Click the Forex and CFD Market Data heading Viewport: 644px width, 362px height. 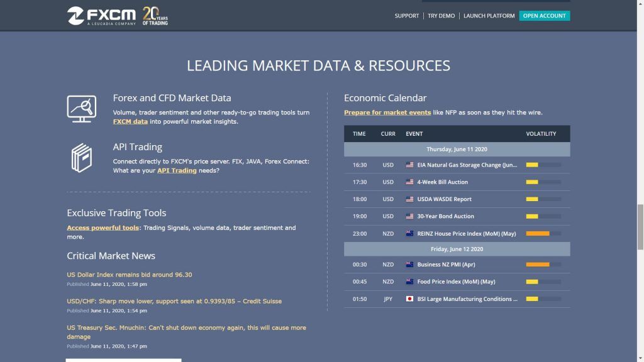(x=172, y=97)
